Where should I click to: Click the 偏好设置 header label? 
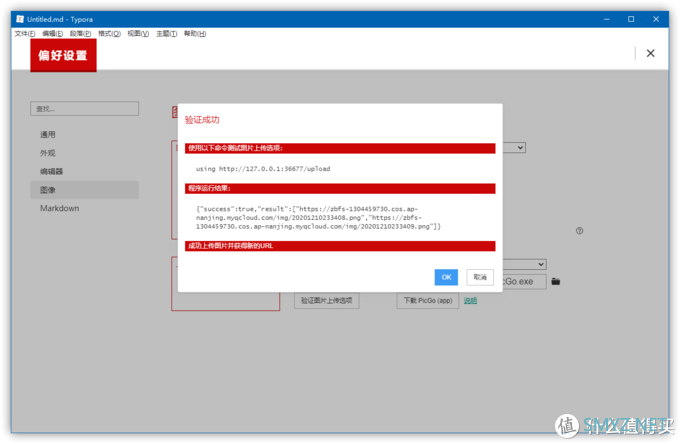(63, 55)
